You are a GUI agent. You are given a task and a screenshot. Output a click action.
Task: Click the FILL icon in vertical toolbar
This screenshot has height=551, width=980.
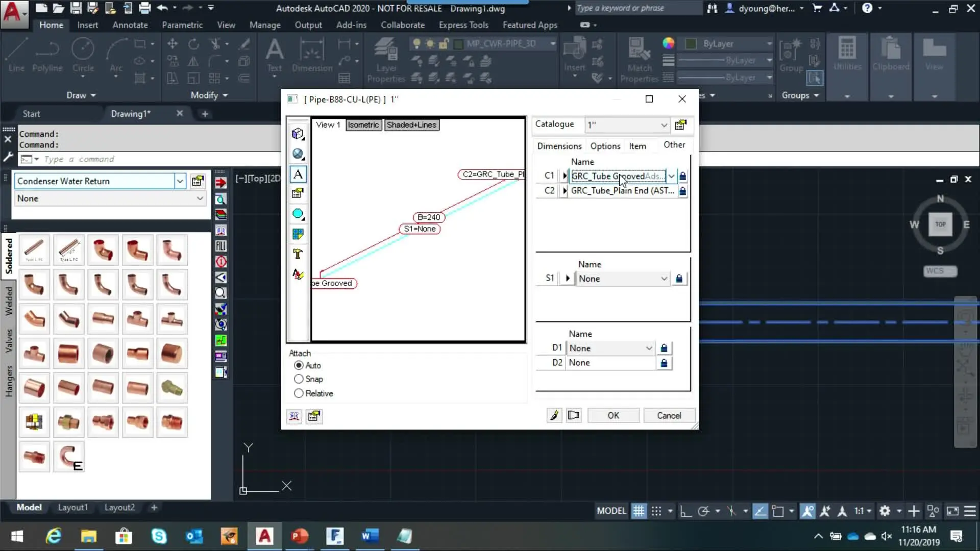coord(220,246)
